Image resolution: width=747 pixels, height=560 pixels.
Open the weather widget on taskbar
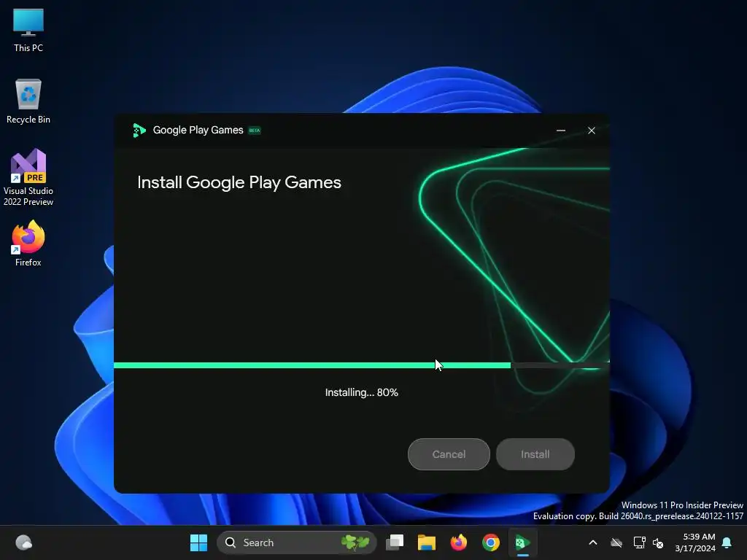(23, 542)
